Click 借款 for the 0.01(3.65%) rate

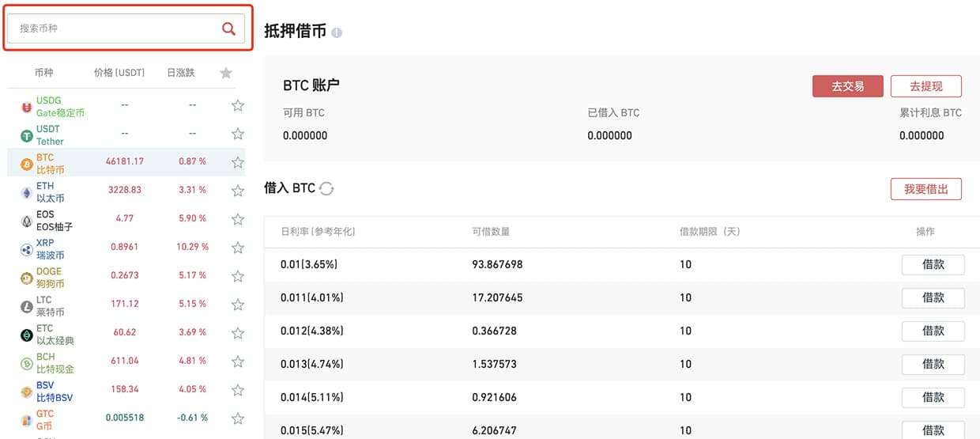pos(933,264)
